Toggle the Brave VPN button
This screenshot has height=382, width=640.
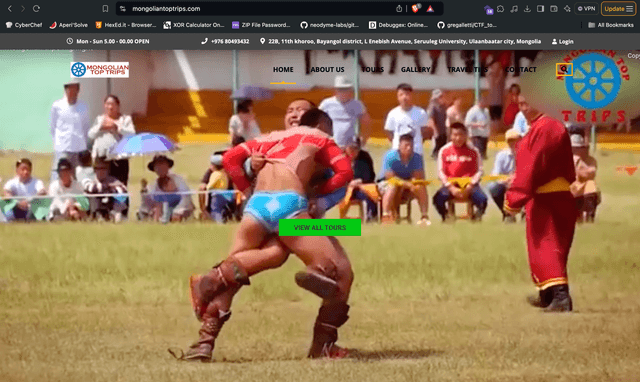pyautogui.click(x=587, y=9)
